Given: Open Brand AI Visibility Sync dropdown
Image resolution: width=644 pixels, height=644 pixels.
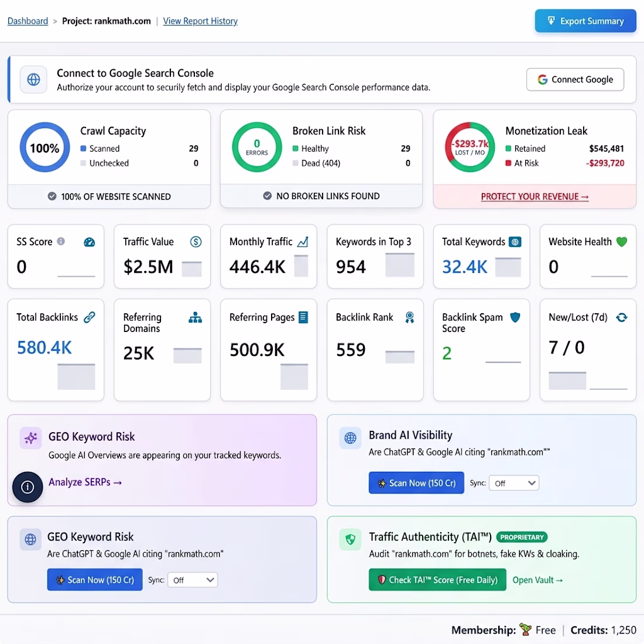Looking at the screenshot, I should 514,483.
